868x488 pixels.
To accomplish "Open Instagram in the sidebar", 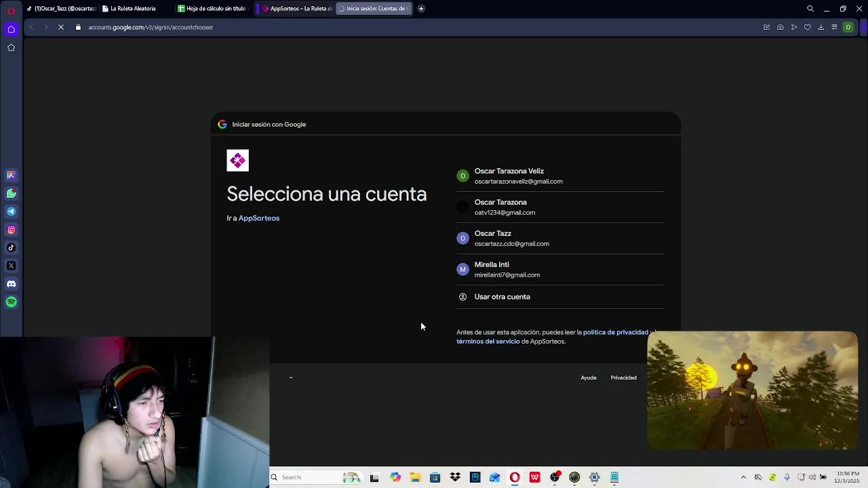I will coord(11,230).
